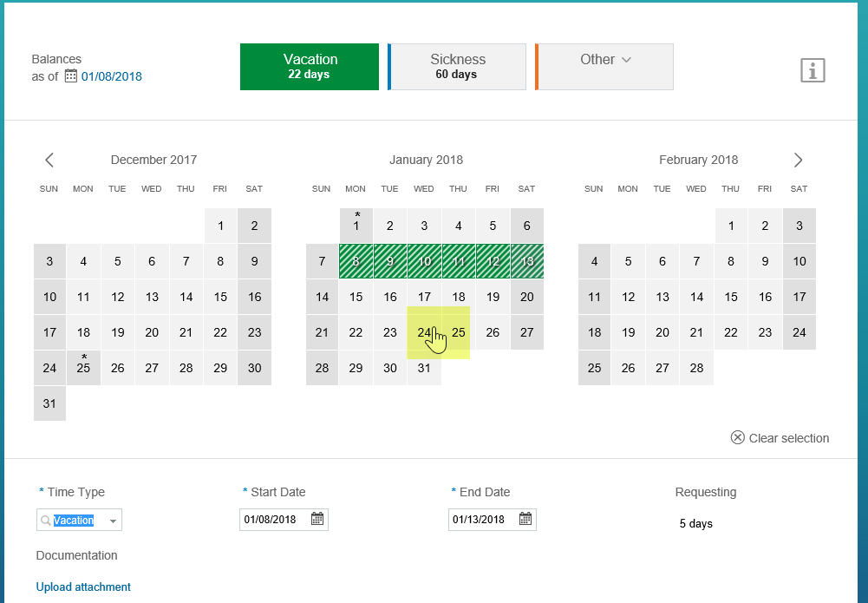Select December 20, 2017 on the calendar
This screenshot has height=603, width=868.
click(x=152, y=332)
